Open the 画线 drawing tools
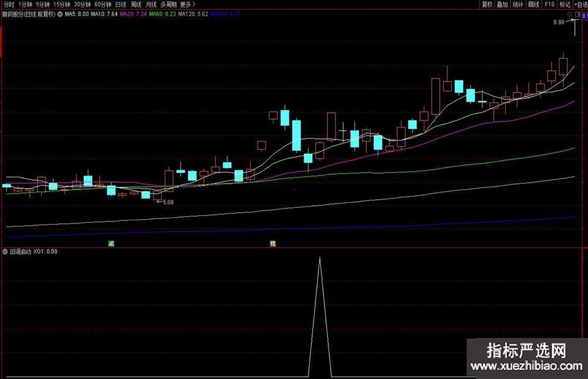The width and height of the screenshot is (588, 379). click(x=534, y=4)
